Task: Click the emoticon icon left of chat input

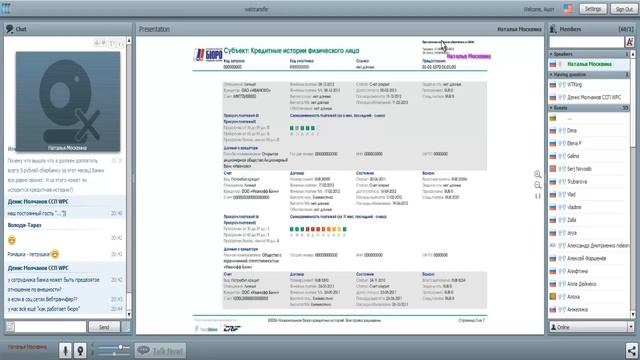Action: (10, 327)
